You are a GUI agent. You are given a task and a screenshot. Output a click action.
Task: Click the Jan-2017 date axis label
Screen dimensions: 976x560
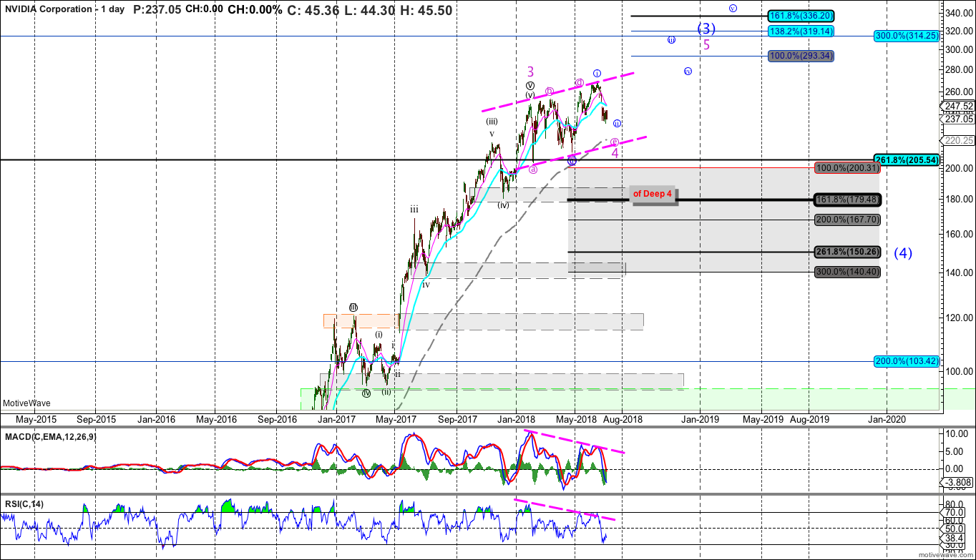click(x=337, y=420)
